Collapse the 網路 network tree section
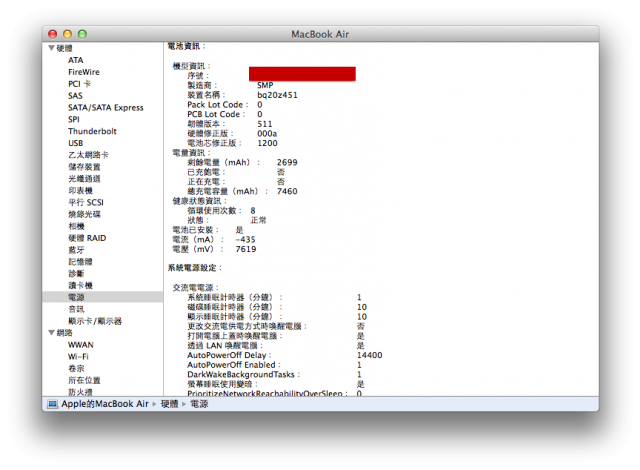The height and width of the screenshot is (470, 640). pyautogui.click(x=51, y=333)
